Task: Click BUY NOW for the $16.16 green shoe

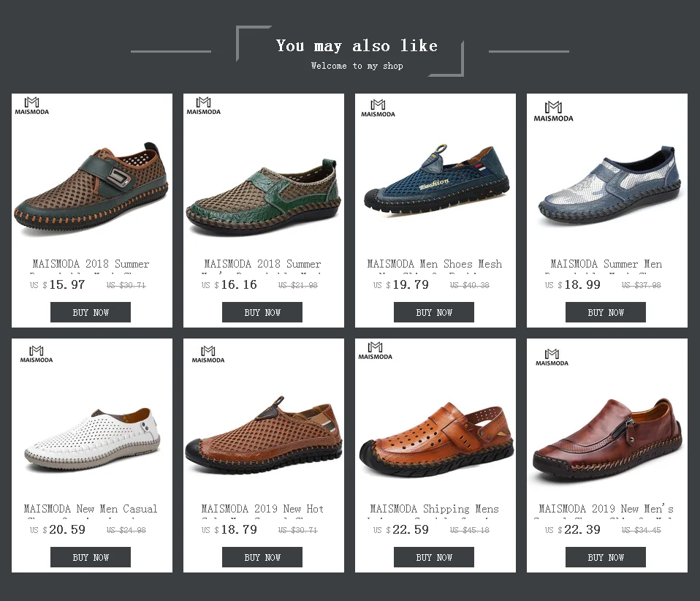Action: (262, 312)
